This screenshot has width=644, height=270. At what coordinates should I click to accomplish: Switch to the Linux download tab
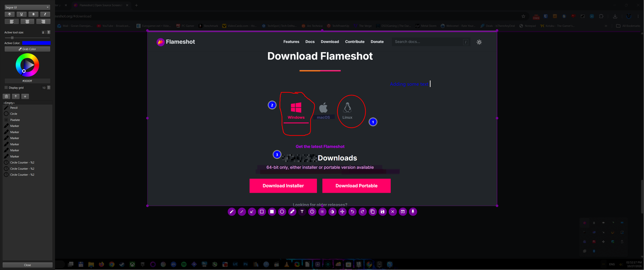(347, 111)
